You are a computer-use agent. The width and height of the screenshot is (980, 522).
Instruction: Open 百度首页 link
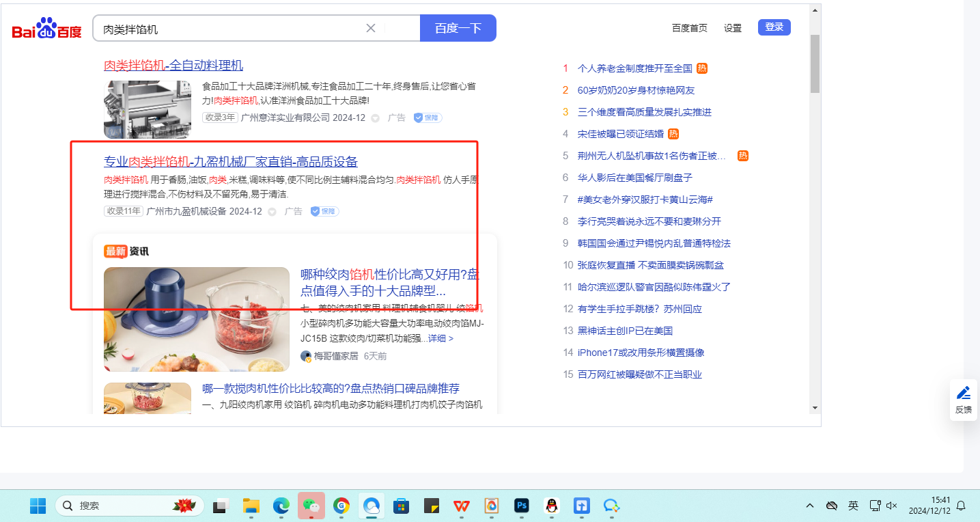click(x=690, y=28)
